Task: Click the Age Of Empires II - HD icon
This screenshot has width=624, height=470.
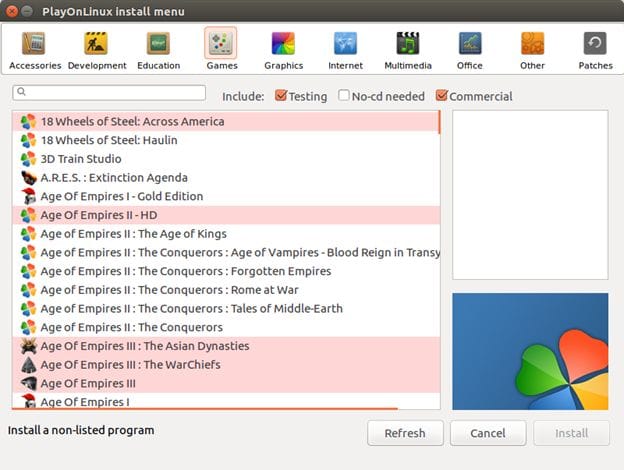Action: click(x=28, y=215)
